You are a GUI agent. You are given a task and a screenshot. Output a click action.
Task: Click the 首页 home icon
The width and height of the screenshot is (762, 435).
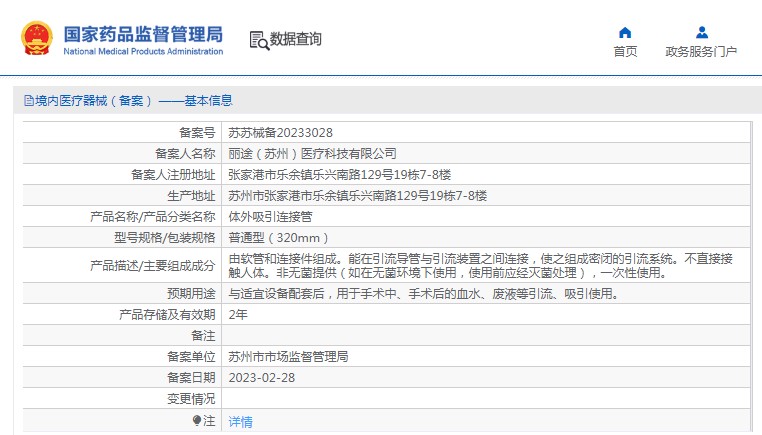click(x=625, y=33)
